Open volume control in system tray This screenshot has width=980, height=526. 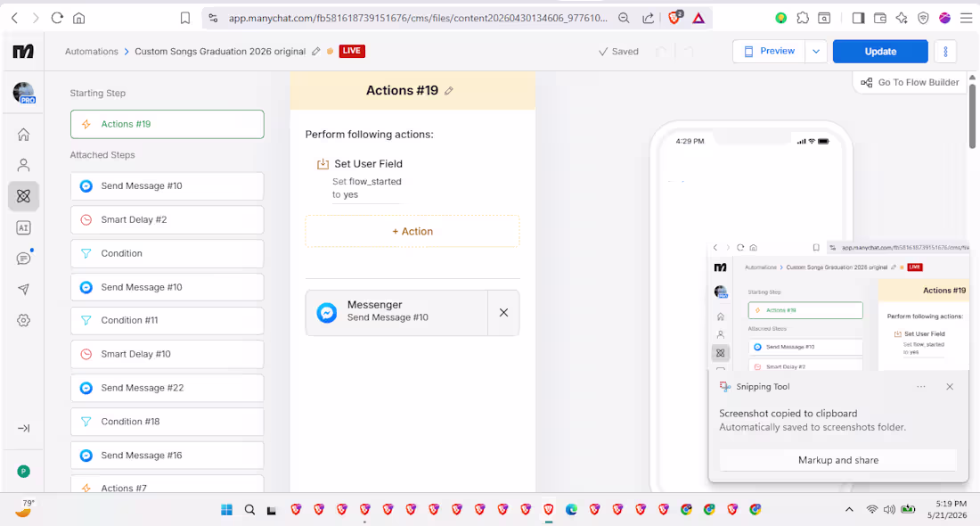pos(889,510)
